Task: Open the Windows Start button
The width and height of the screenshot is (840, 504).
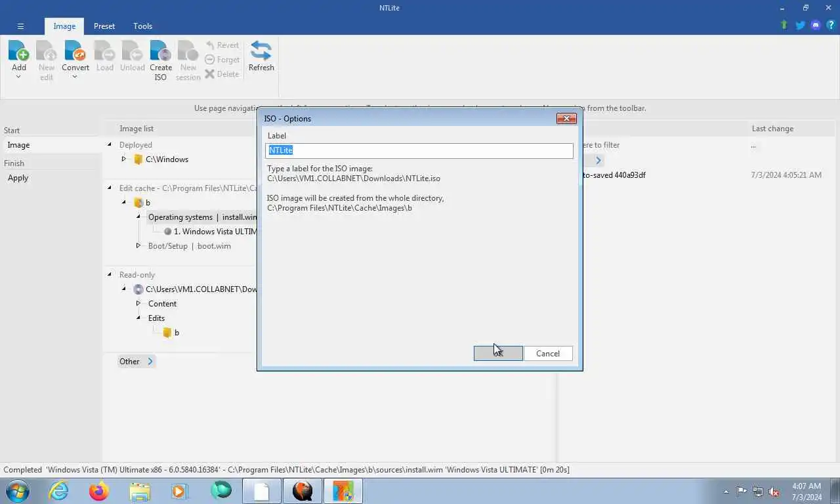Action: tap(18, 491)
